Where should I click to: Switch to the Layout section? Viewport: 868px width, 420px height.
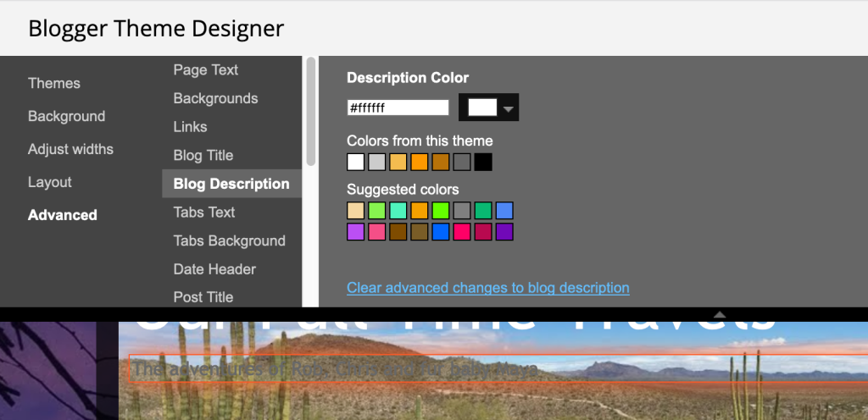50,182
